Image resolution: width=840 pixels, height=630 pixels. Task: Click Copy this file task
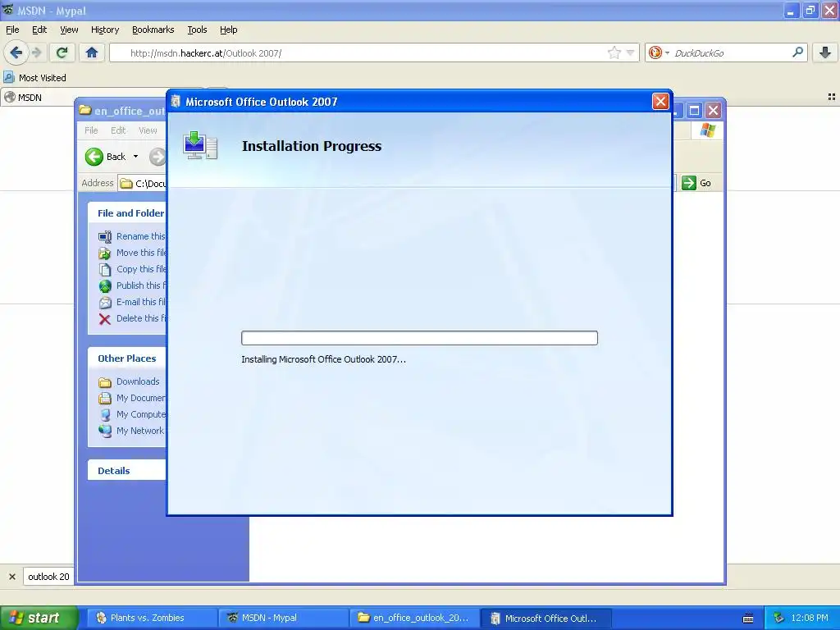[132, 269]
